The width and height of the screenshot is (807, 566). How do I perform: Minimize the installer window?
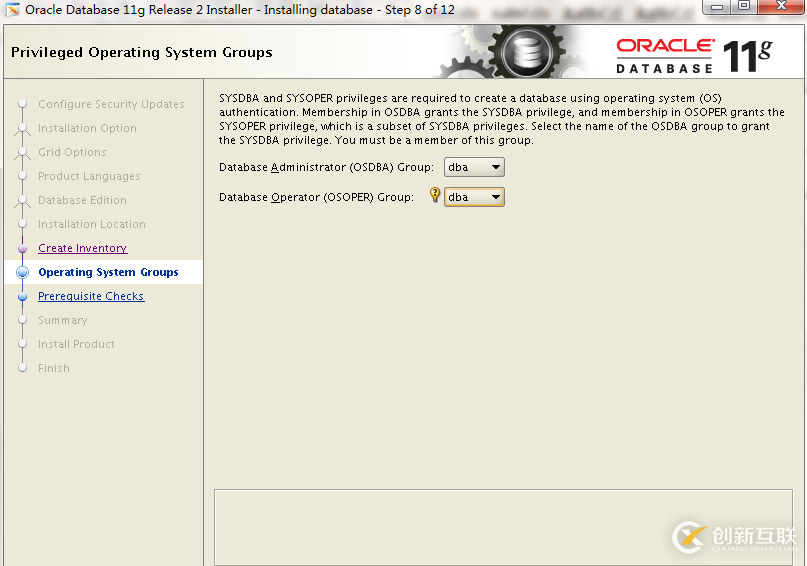[717, 7]
